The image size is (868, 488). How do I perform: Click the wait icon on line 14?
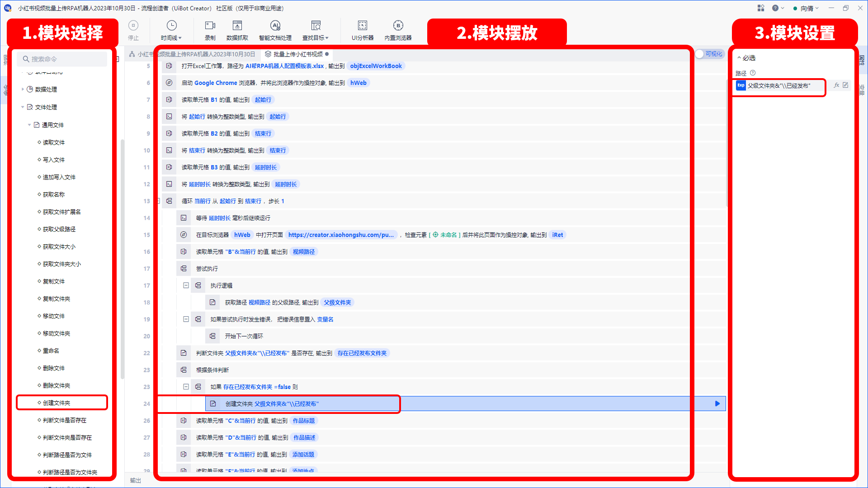pos(184,218)
